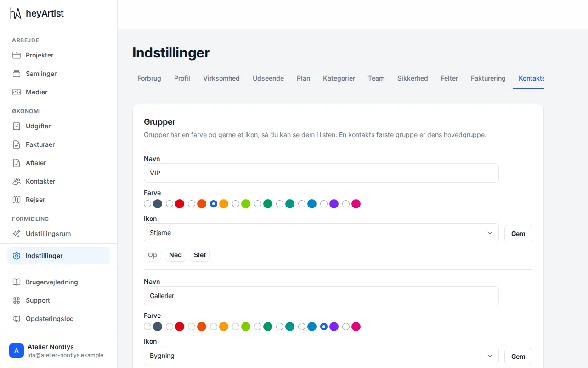This screenshot has height=368, width=588.
Task: Click the Brugervejledning book icon
Action: (x=17, y=282)
